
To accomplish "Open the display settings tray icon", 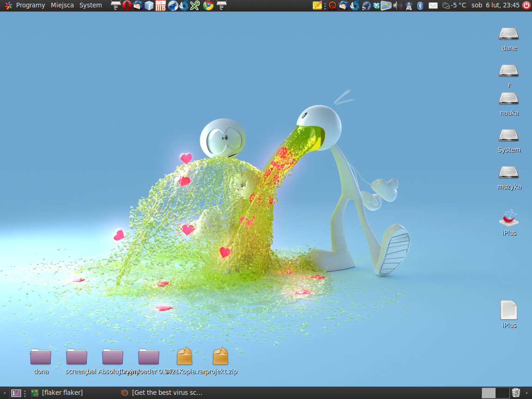I will pyautogui.click(x=386, y=6).
